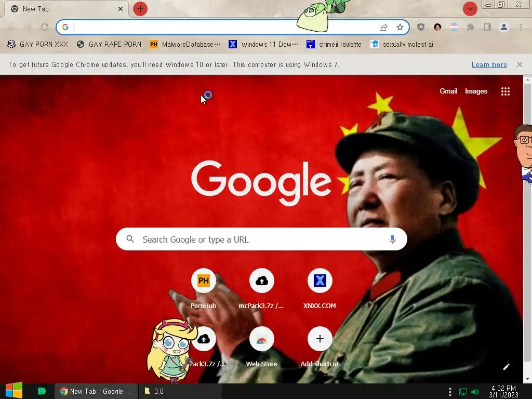This screenshot has height=399, width=532.
Task: Open Gmail link
Action: pos(448,91)
